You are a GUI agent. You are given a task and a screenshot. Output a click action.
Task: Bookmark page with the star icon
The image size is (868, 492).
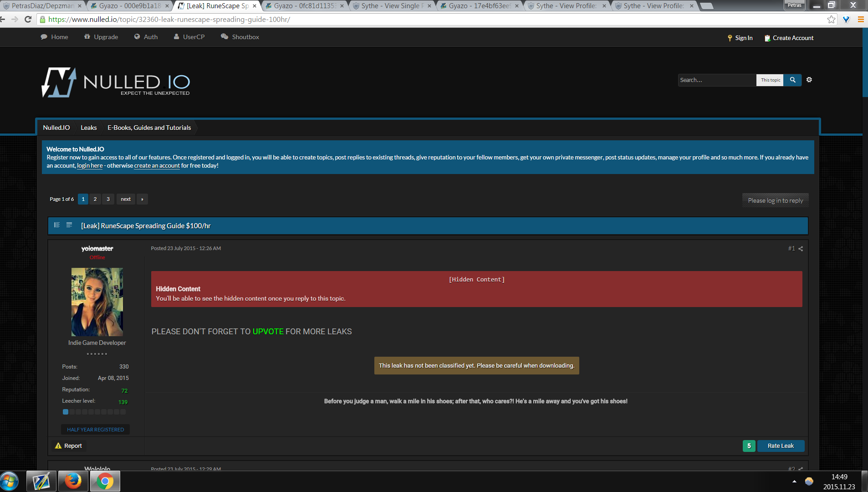[x=832, y=19]
